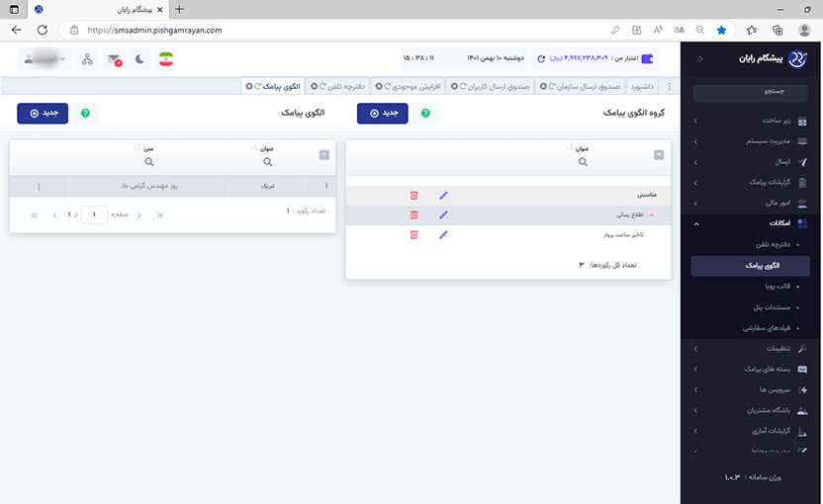Open the blurred user account dropdown
Screen dimensions: 823x504
(46, 59)
